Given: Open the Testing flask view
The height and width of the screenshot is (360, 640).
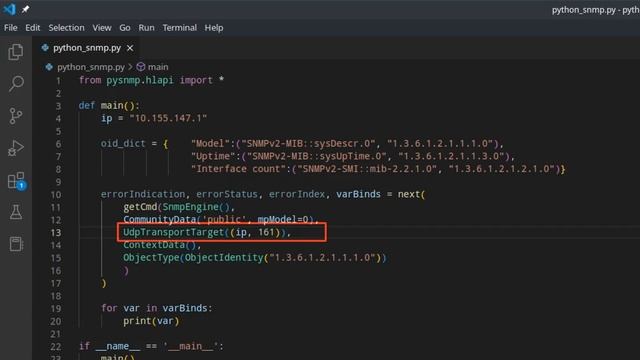Looking at the screenshot, I should [x=16, y=212].
